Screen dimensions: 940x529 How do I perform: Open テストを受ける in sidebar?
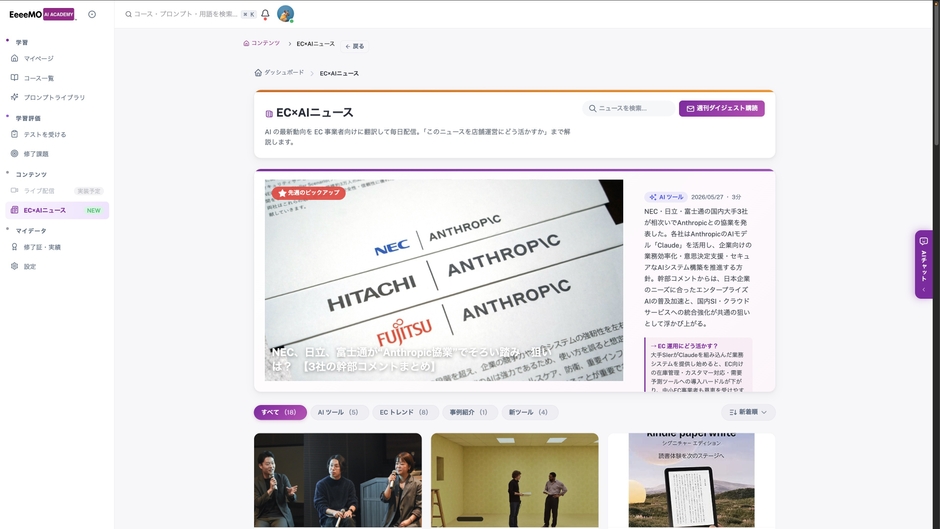click(x=57, y=134)
